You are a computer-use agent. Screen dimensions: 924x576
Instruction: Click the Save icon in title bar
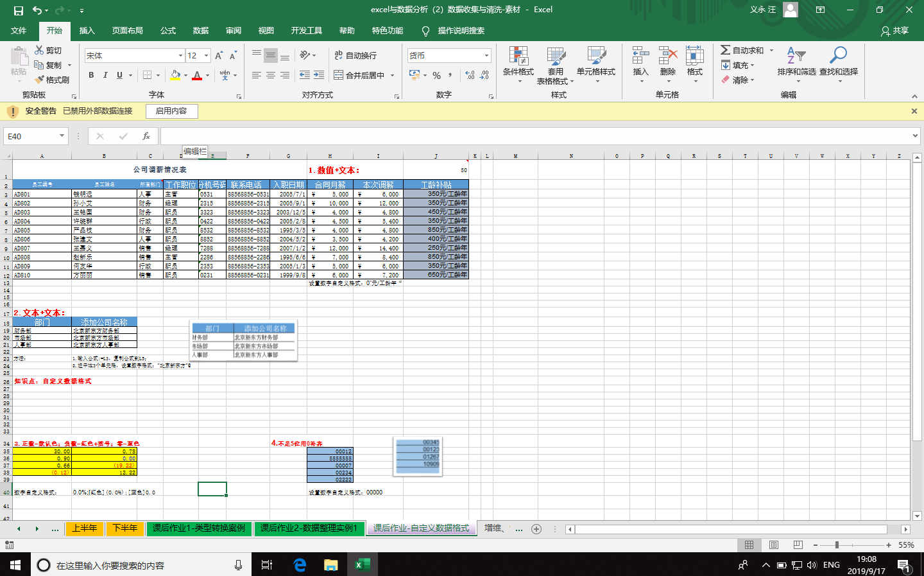point(18,10)
